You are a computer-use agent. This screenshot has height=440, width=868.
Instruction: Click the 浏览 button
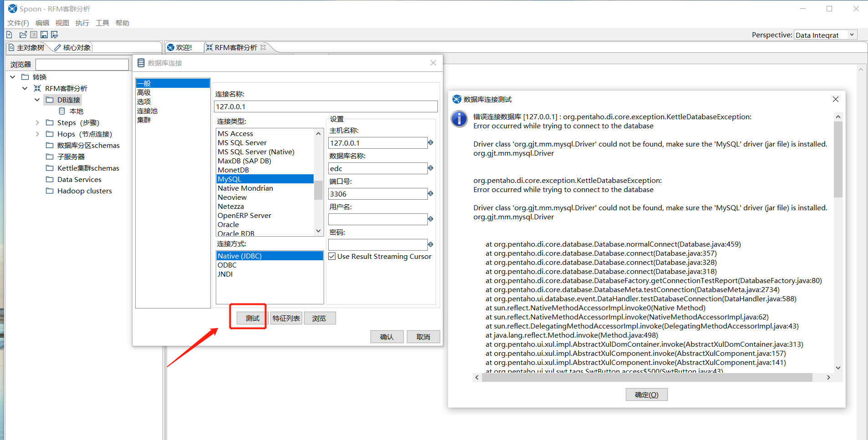tap(320, 318)
